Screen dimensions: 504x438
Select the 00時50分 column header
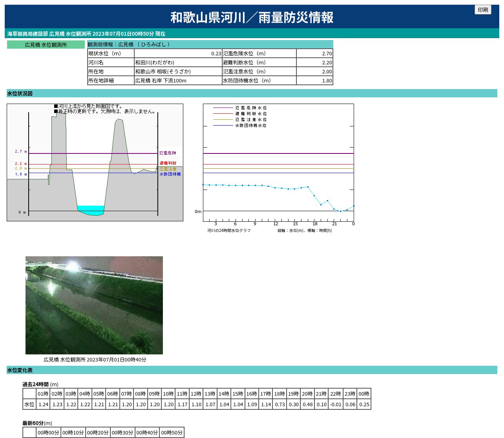[x=172, y=433]
